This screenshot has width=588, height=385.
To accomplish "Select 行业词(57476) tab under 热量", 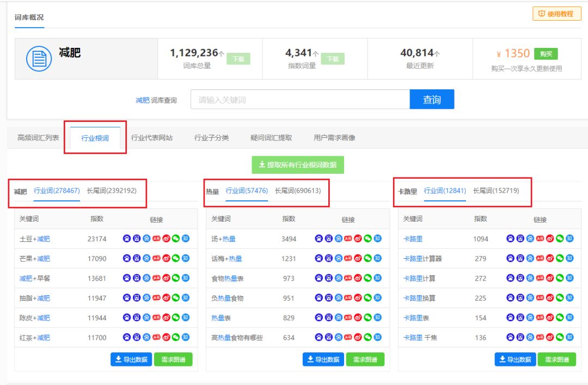I will 247,191.
